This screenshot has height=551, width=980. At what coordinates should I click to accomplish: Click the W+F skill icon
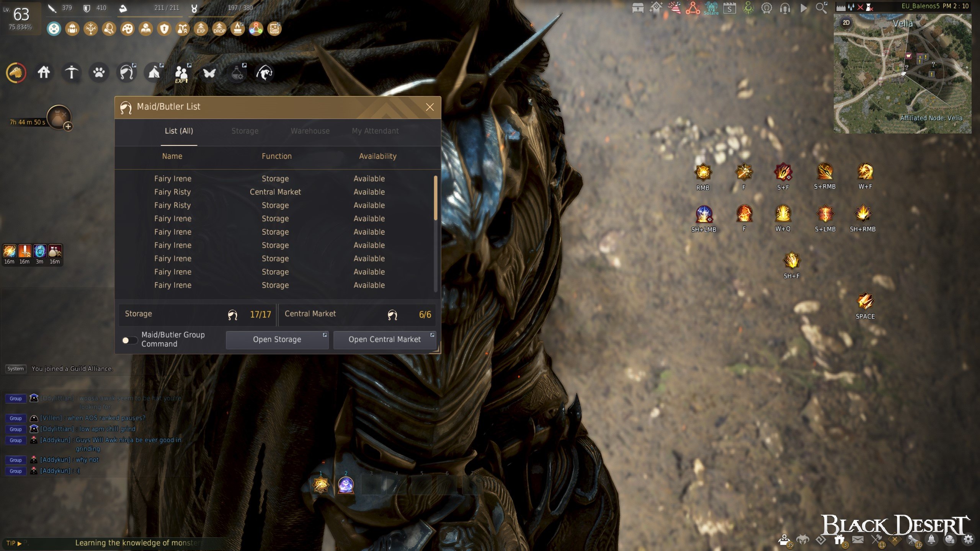(x=865, y=171)
